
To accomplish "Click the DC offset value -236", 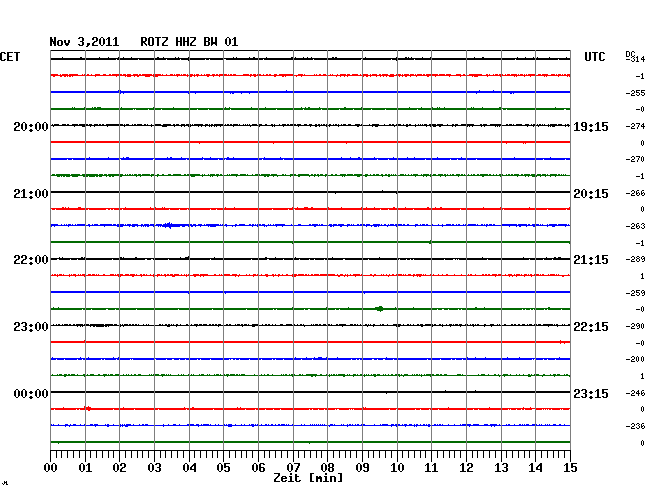I will pyautogui.click(x=635, y=426).
